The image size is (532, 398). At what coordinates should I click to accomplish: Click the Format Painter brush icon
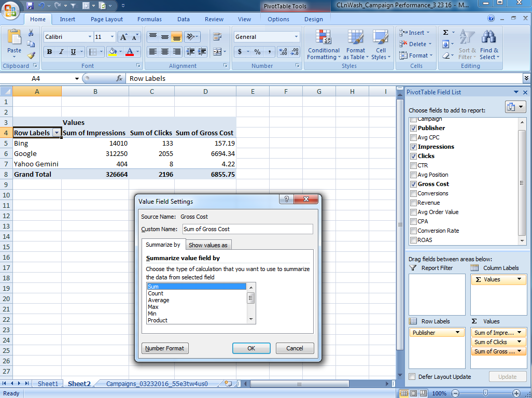pos(31,55)
